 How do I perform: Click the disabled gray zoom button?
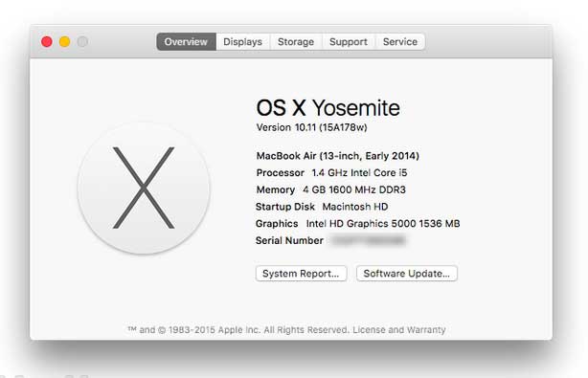tap(82, 41)
